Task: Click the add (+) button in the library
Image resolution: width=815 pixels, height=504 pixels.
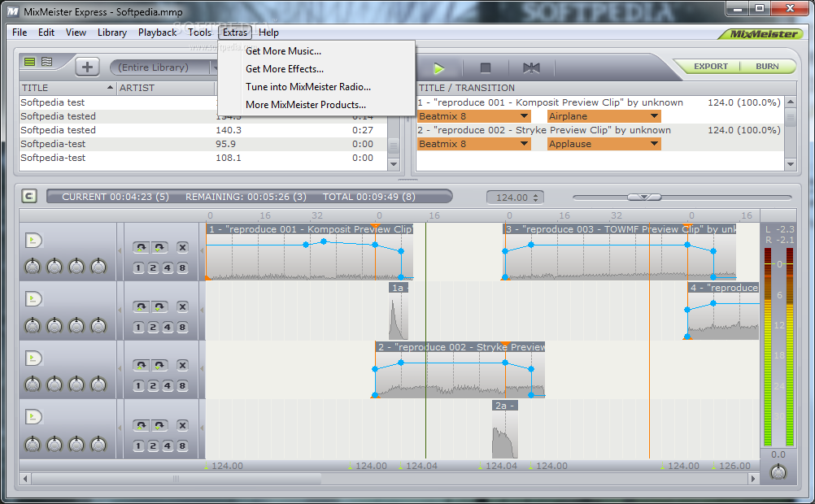Action: pyautogui.click(x=87, y=67)
